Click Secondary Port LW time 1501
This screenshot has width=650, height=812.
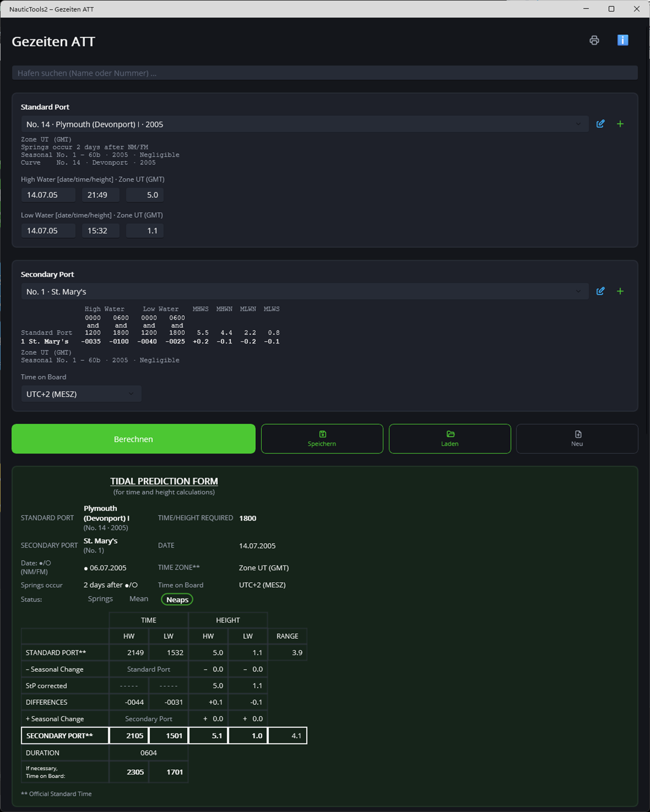(x=169, y=736)
